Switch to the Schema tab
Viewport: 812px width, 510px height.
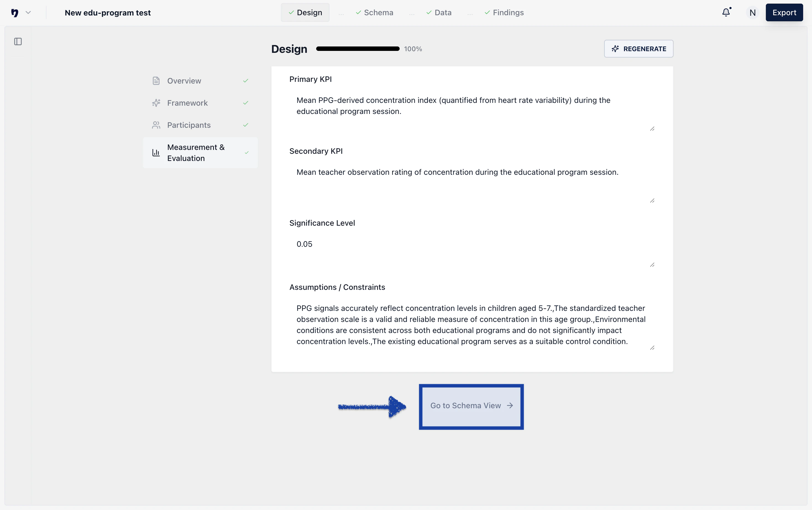374,13
